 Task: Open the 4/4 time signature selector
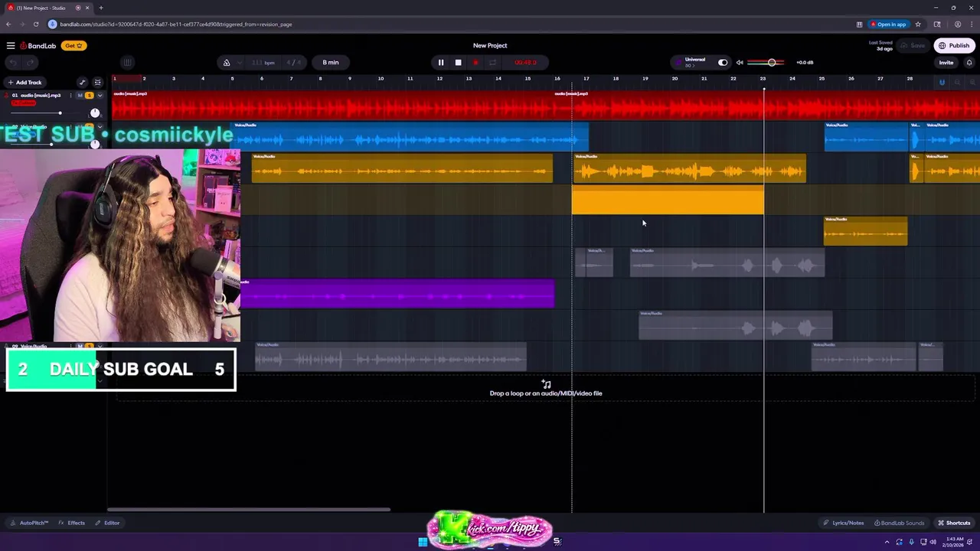294,63
